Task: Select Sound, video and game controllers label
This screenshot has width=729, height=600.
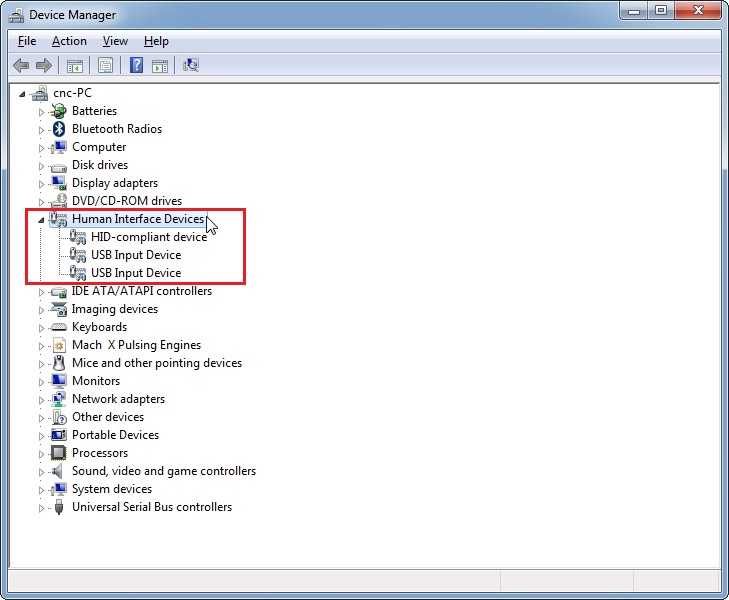Action: click(164, 471)
